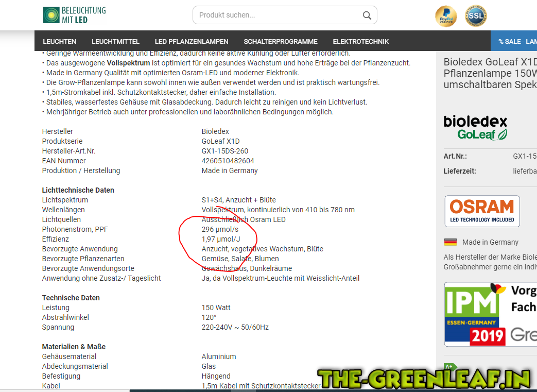This screenshot has height=392, width=537.
Task: Click the PayPal verified badge
Action: [445, 16]
